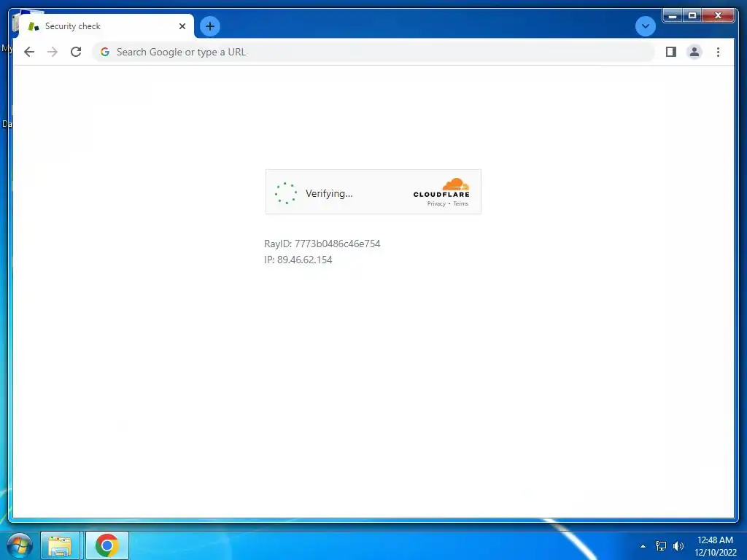Open the network tray icon
Screen dimensions: 747x560
661,546
